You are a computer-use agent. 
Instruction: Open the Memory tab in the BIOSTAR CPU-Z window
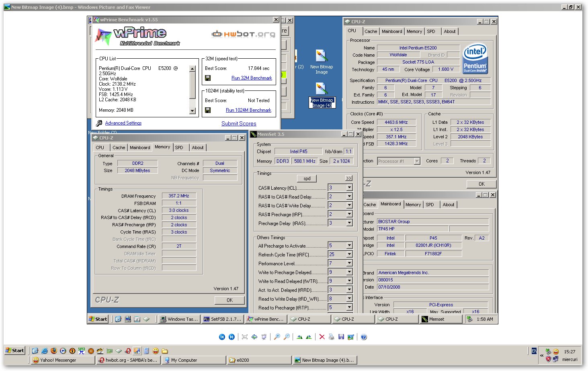point(413,205)
